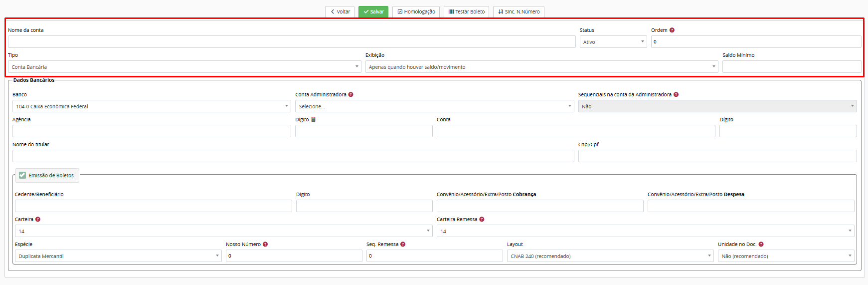Click help icon next to Carteira Remessa
Screen dimensions: 868x285
click(x=482, y=219)
